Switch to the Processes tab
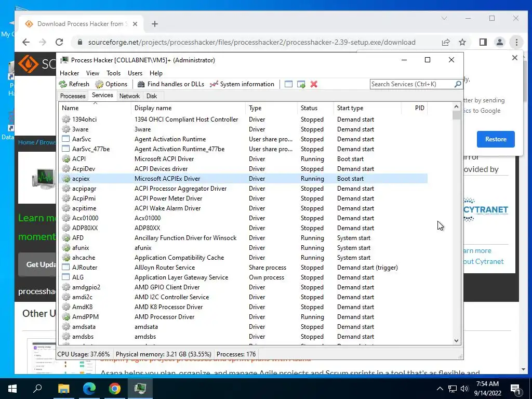Viewport: 532px width, 399px height. (73, 96)
